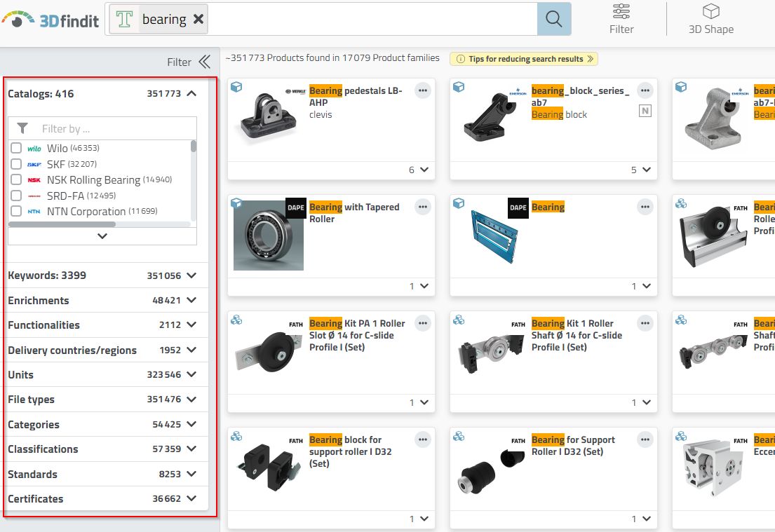Open Bearing block for support roller title
775x532 pixels.
(351, 451)
